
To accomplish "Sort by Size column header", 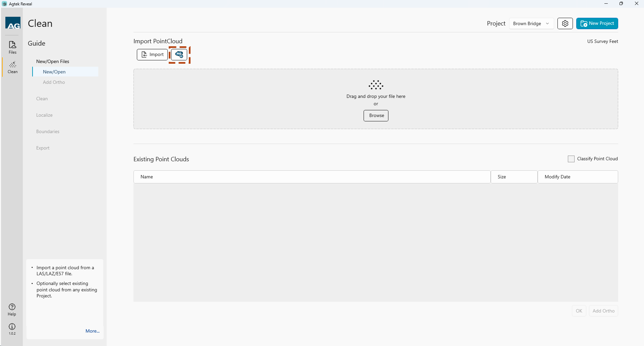I will (x=514, y=177).
